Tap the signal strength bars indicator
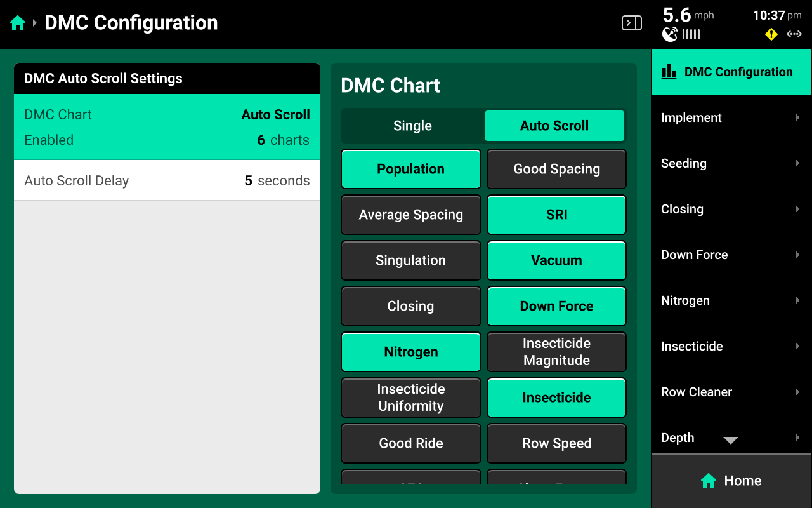 tap(691, 34)
